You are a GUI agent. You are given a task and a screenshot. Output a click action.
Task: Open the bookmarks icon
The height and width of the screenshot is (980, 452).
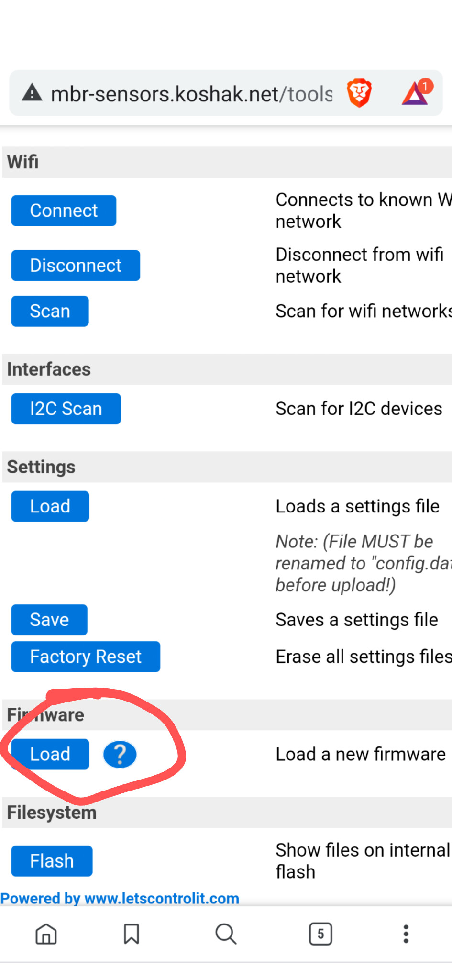(131, 934)
